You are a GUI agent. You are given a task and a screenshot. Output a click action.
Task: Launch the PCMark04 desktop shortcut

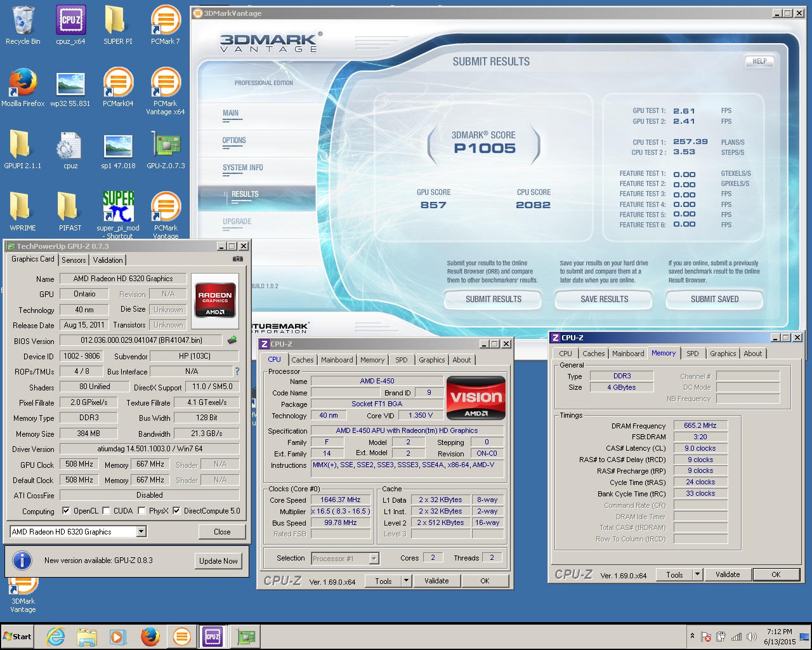[117, 87]
